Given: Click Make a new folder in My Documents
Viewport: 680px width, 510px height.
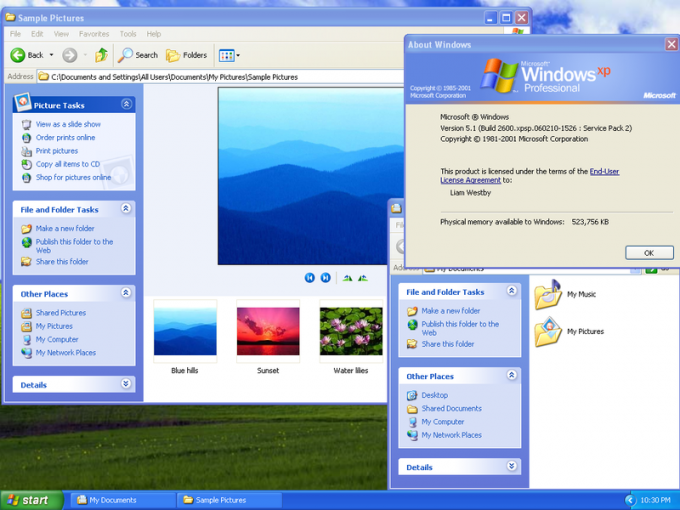Looking at the screenshot, I should click(x=451, y=311).
